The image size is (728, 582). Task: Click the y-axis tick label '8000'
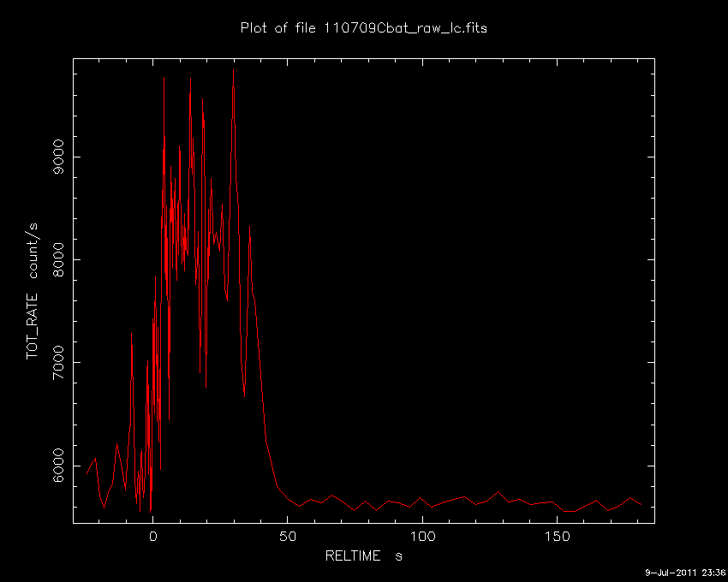pyautogui.click(x=59, y=259)
